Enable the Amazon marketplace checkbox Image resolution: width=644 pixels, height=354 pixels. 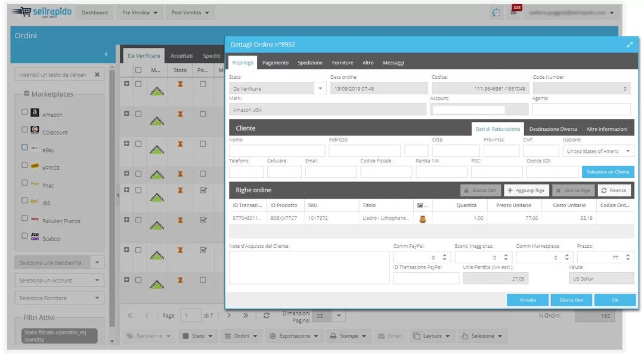[24, 112]
